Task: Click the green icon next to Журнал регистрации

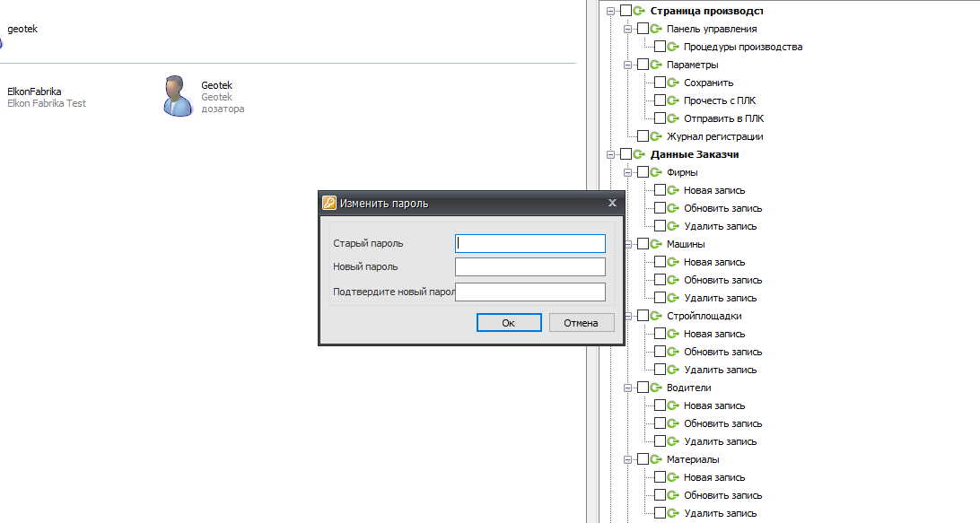Action: 655,136
